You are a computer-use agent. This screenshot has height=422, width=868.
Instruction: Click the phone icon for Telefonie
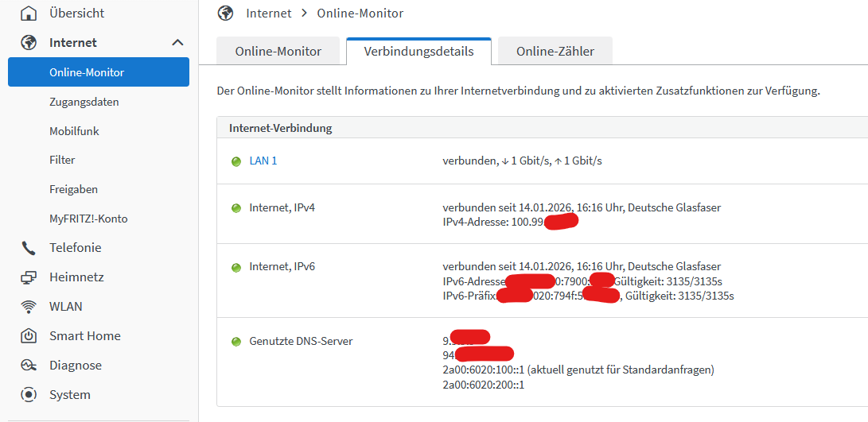coord(29,248)
